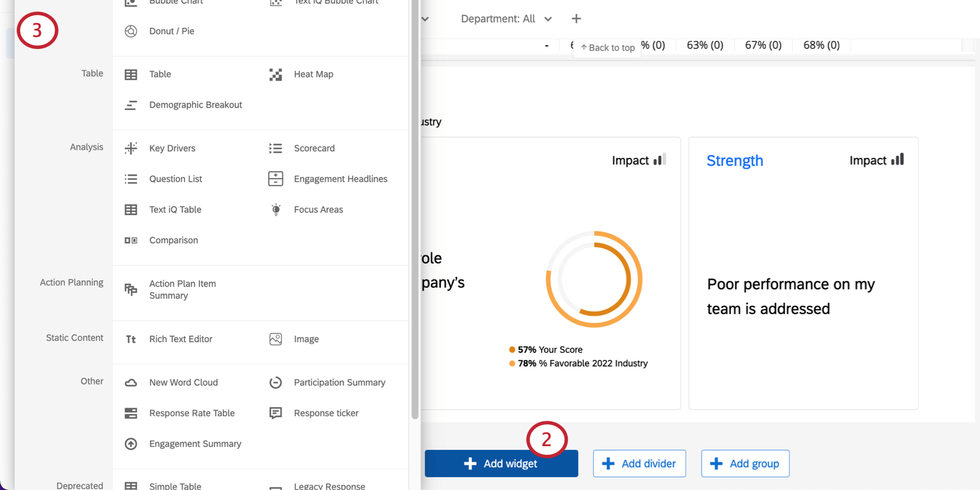Click the Add group button

coord(745,463)
